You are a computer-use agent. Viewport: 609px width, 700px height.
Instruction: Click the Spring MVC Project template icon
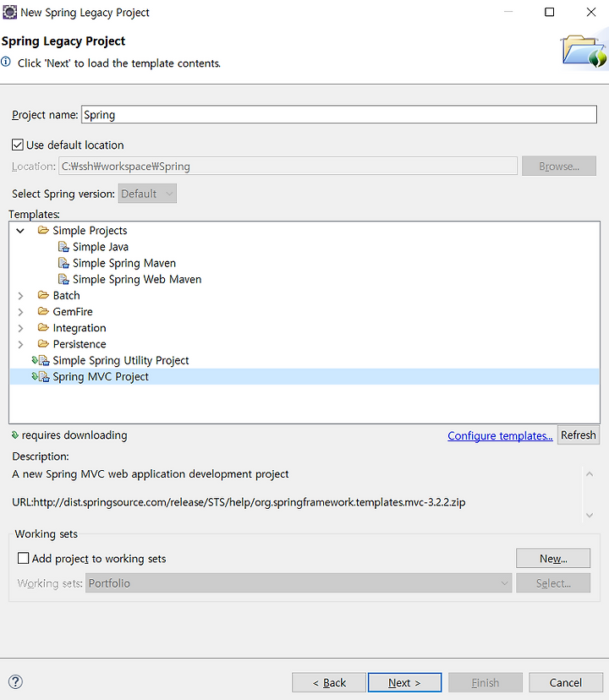(41, 377)
